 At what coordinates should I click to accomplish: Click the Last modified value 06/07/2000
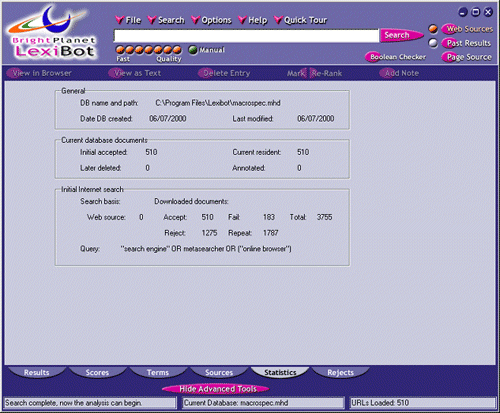316,118
